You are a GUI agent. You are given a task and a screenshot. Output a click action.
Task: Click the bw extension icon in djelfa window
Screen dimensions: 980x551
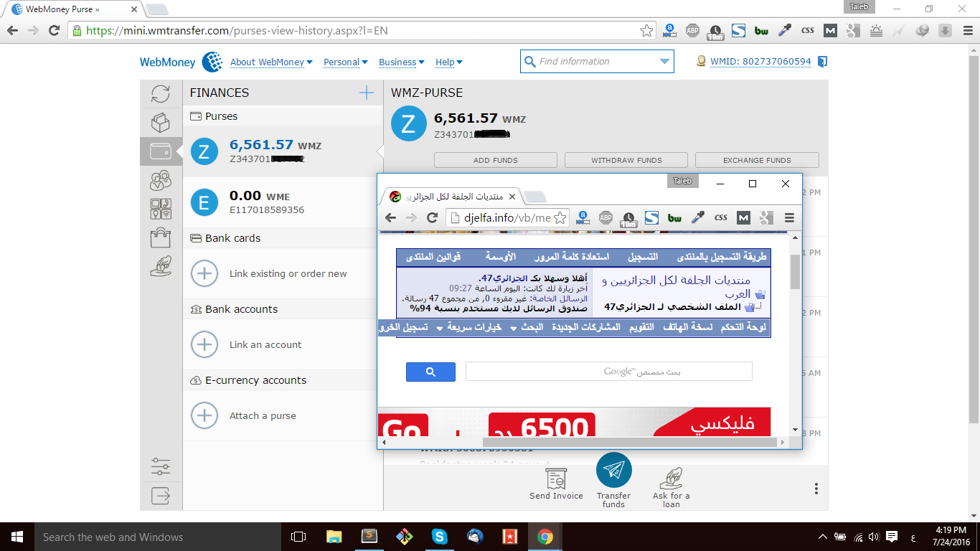click(674, 217)
